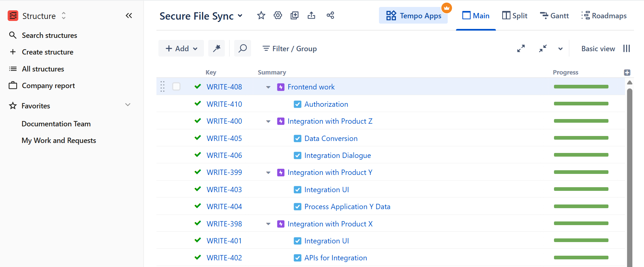644x267 pixels.
Task: Toggle the column layout bars icon
Action: (626, 49)
